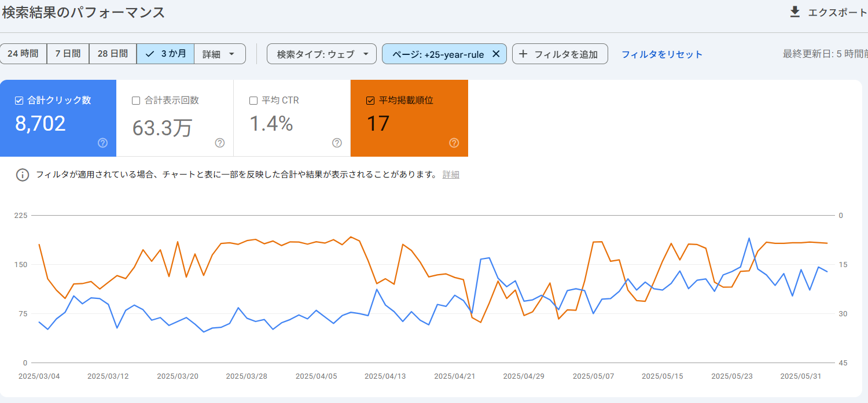Select the 28日間 date range tab
The height and width of the screenshot is (403, 868).
click(112, 53)
